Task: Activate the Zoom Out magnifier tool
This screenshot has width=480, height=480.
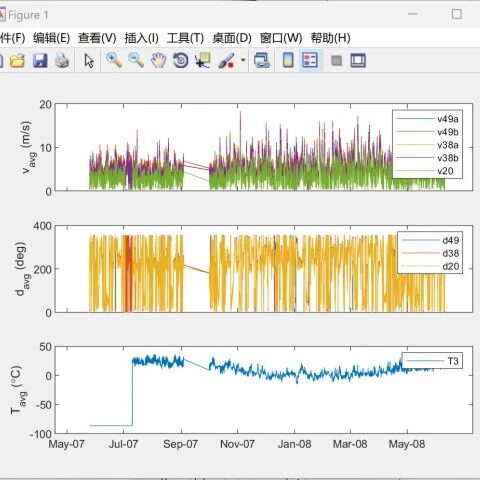Action: (x=136, y=61)
